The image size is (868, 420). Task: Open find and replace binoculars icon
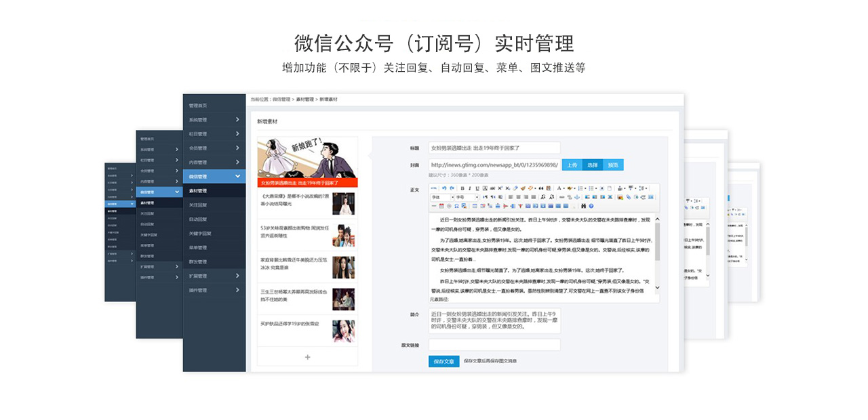(x=583, y=206)
